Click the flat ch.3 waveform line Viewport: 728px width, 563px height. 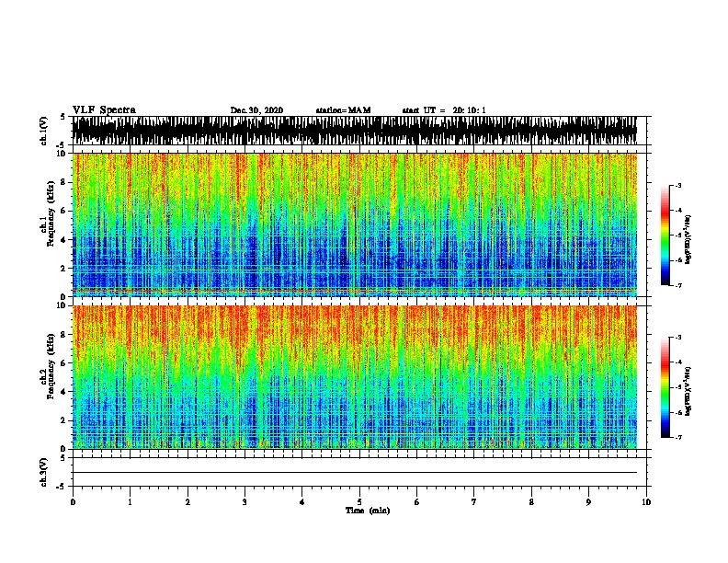[x=355, y=473]
